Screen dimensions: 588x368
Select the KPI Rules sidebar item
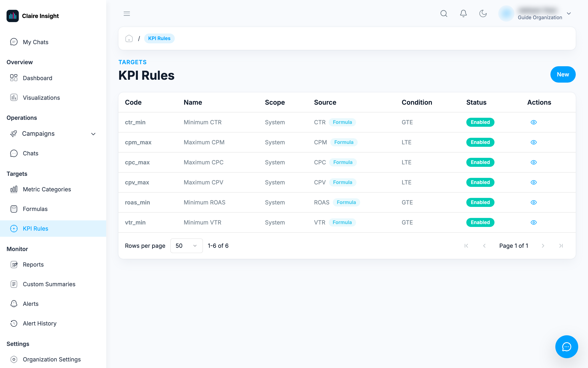pos(53,229)
